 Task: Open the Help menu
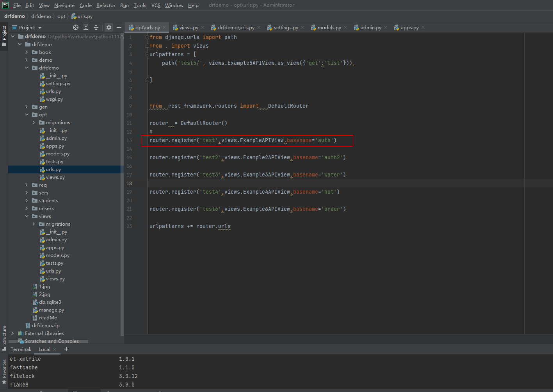tap(193, 5)
